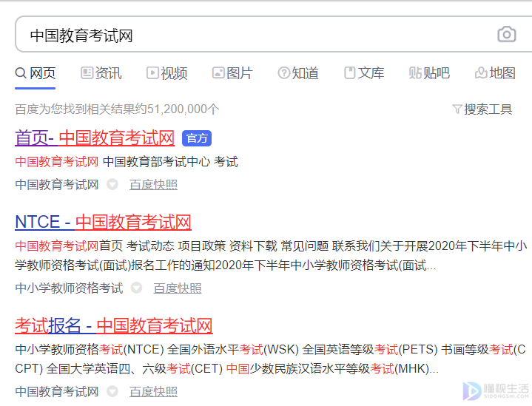This screenshot has width=532, height=406.
Task: Open 搜索工具 filter options
Action: pyautogui.click(x=482, y=109)
